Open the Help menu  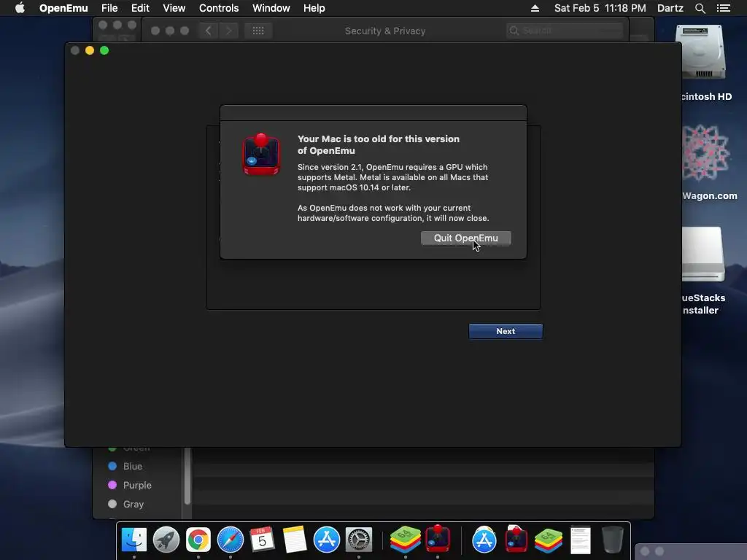coord(314,8)
